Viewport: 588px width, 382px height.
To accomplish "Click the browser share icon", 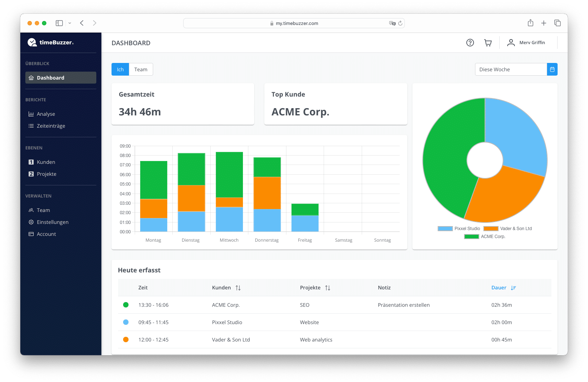I will pyautogui.click(x=530, y=23).
